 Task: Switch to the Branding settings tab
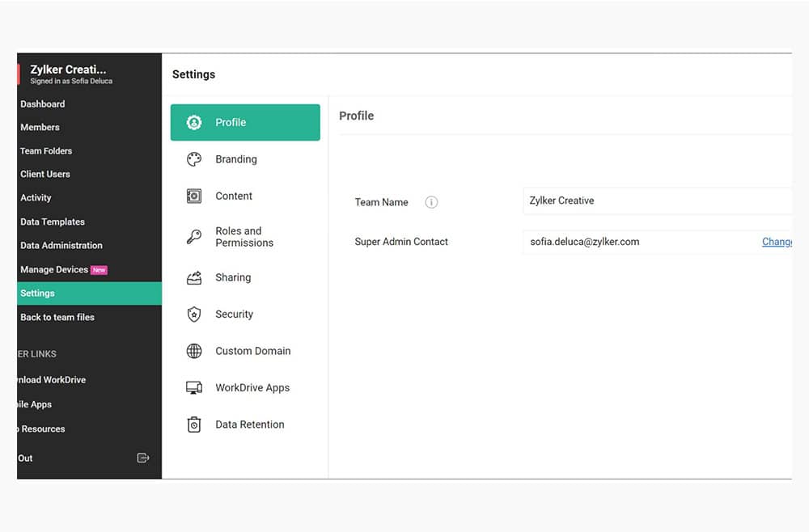[x=245, y=159]
